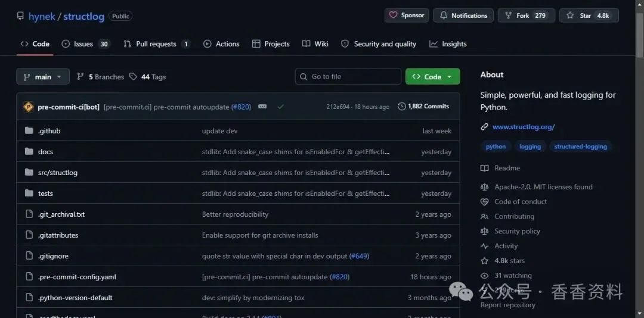Viewport: 644px width, 318px height.
Task: Click the Sponsor heart button
Action: [x=407, y=15]
